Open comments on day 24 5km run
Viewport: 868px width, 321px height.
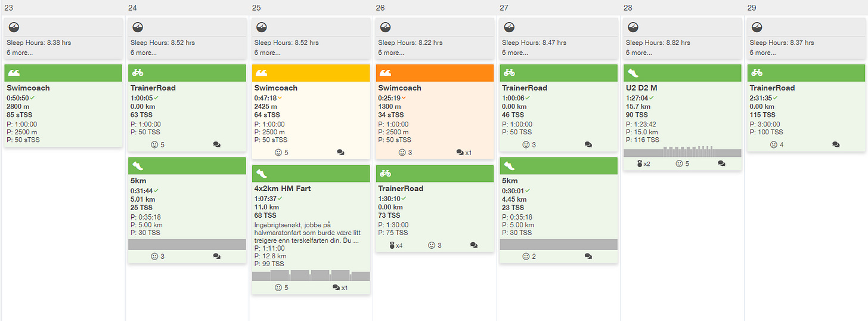pos(216,257)
